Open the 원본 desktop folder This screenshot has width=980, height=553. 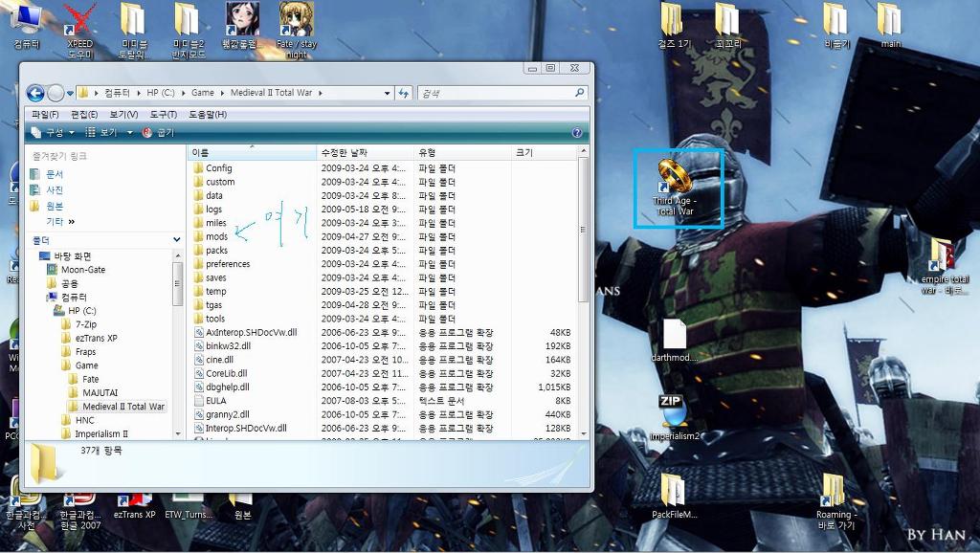pyautogui.click(x=242, y=507)
